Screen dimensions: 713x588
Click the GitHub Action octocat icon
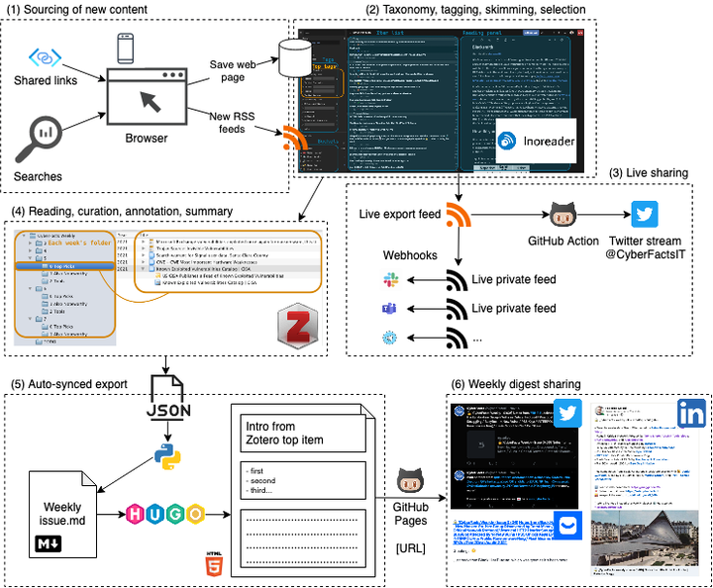pos(565,214)
